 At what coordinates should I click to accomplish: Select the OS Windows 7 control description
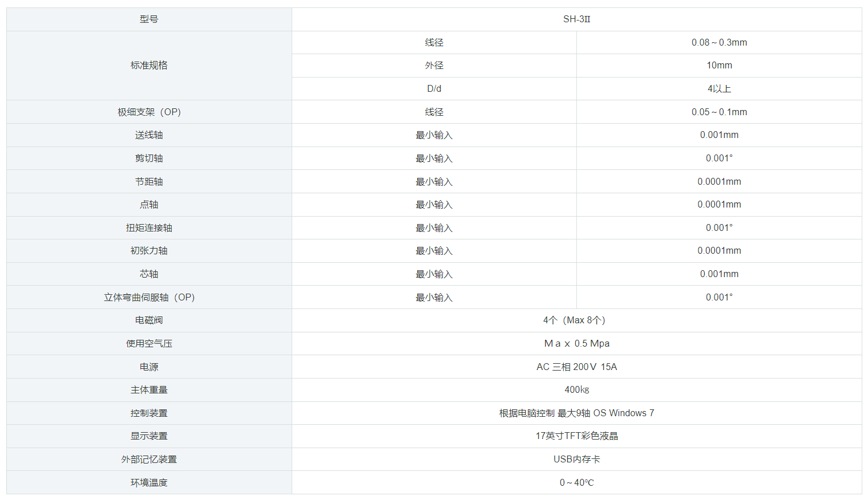pyautogui.click(x=576, y=413)
